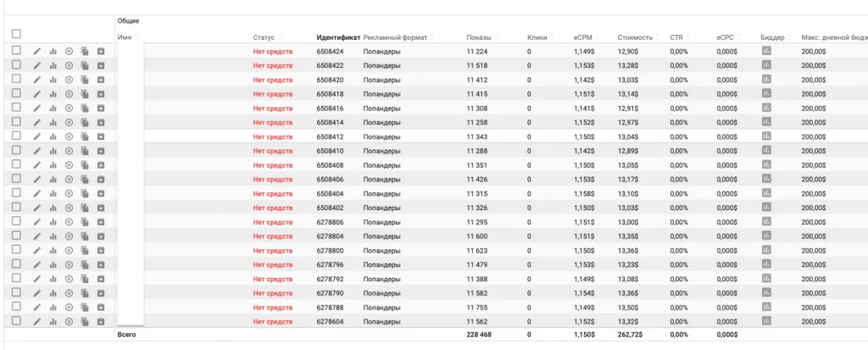Pause campaign 6508420

69,80
